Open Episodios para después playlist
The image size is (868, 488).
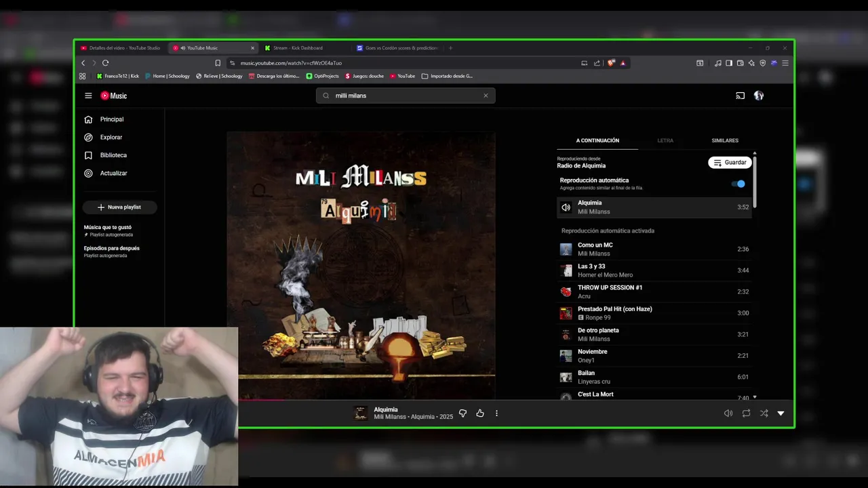pyautogui.click(x=112, y=251)
